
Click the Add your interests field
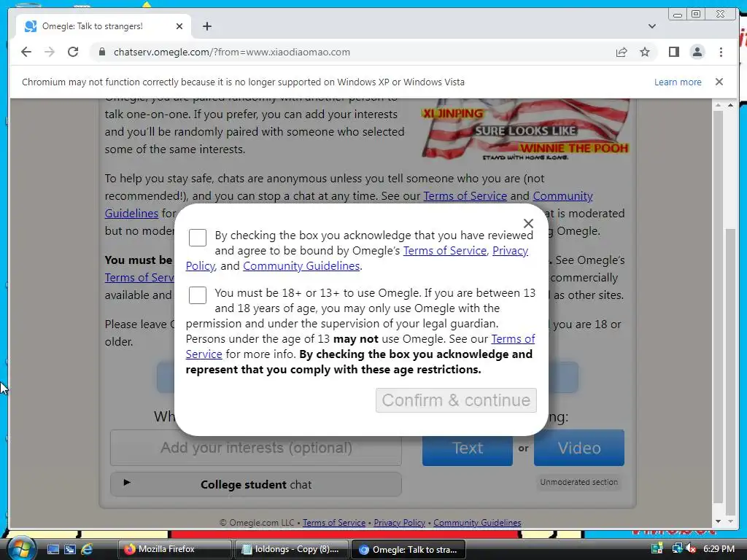[256, 448]
